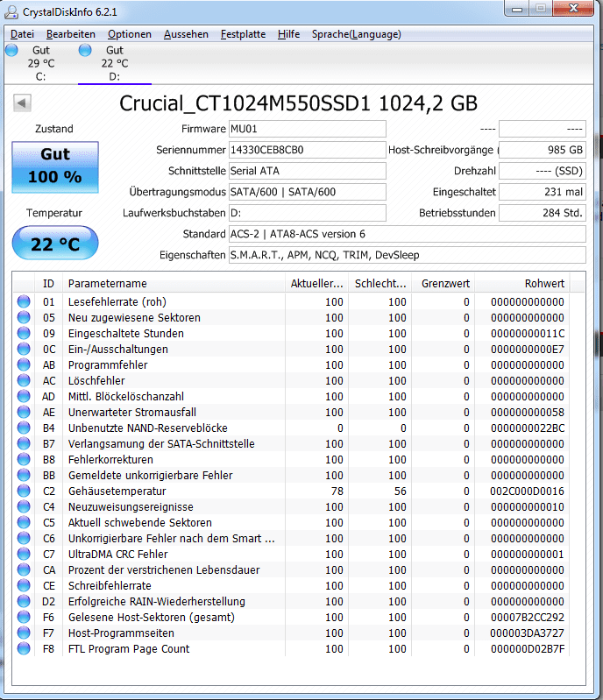
Task: Open the Sprache(Language) menu
Action: click(357, 34)
